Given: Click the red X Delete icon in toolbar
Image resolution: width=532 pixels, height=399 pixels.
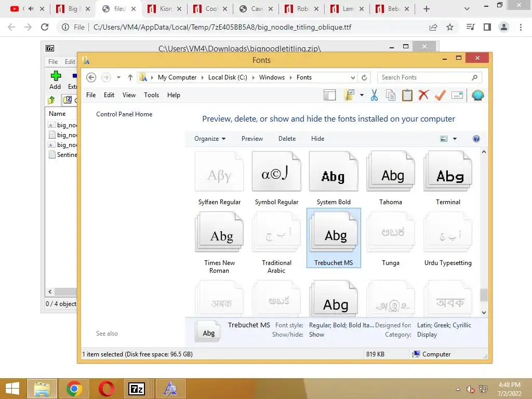Looking at the screenshot, I should [423, 95].
